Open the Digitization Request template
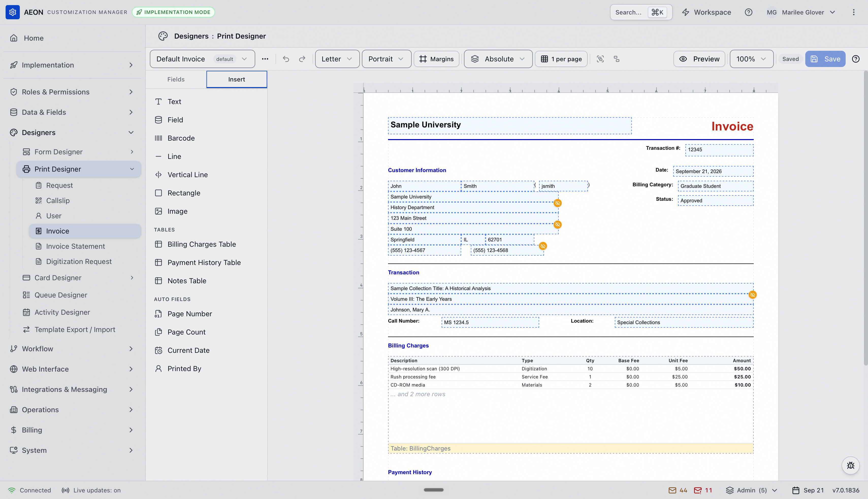The image size is (868, 499). click(x=85, y=261)
